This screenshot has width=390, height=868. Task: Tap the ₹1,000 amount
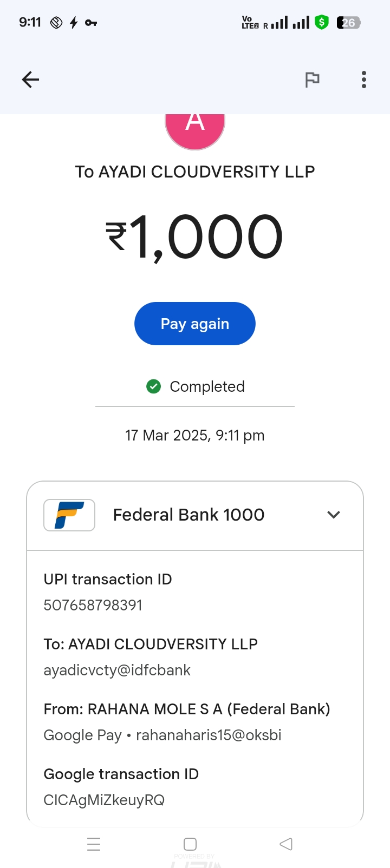pos(195,237)
